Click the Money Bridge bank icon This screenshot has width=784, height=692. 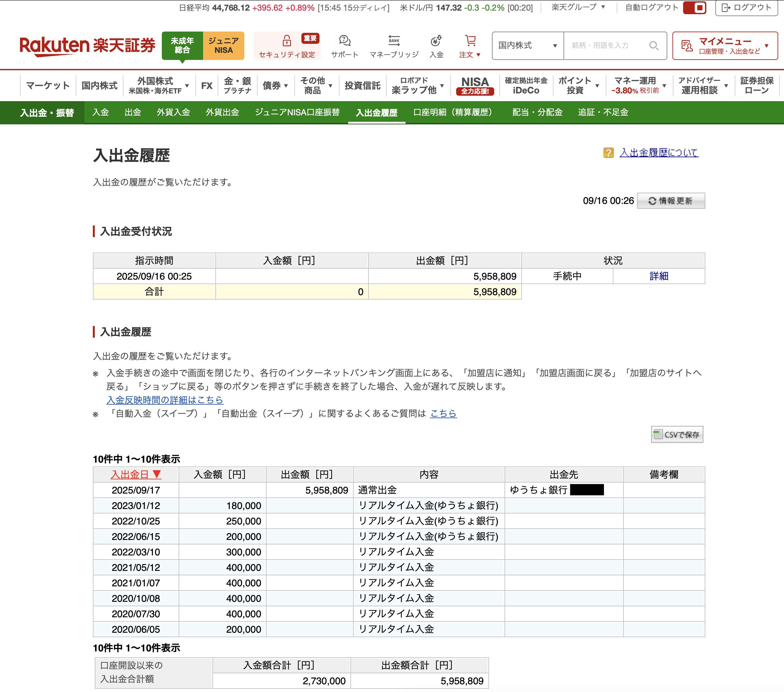click(394, 41)
